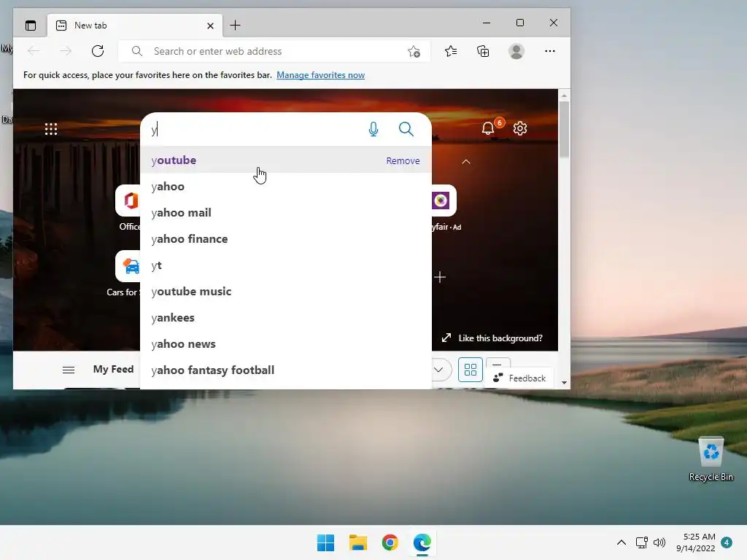
Task: Open the My Feed tab
Action: click(x=113, y=369)
